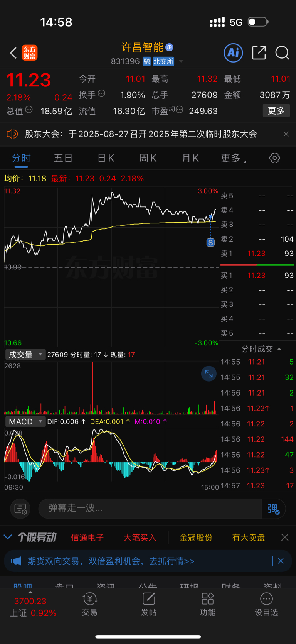Open the search magnifier icon
Screen dimensions: 296x644
click(x=282, y=53)
